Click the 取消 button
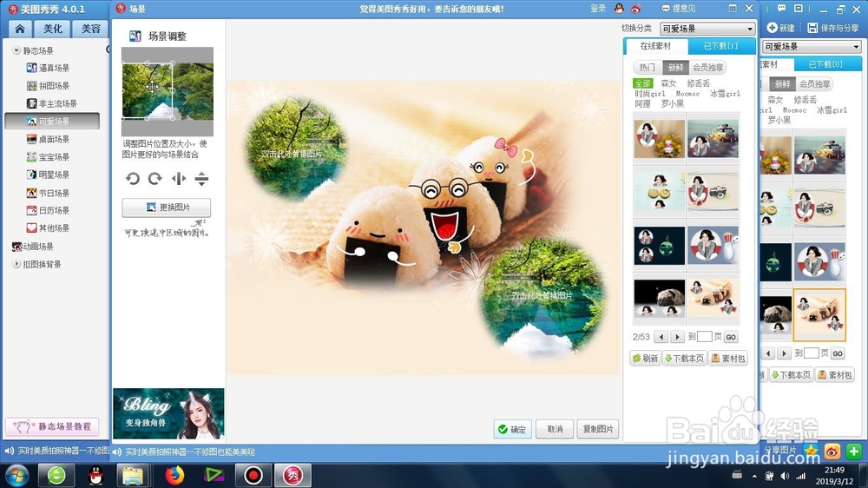 click(555, 429)
